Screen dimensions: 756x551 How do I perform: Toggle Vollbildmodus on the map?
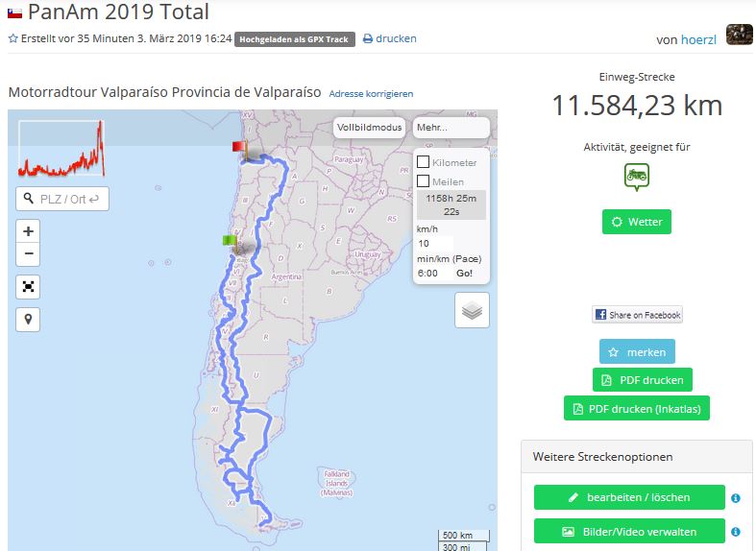pyautogui.click(x=370, y=127)
